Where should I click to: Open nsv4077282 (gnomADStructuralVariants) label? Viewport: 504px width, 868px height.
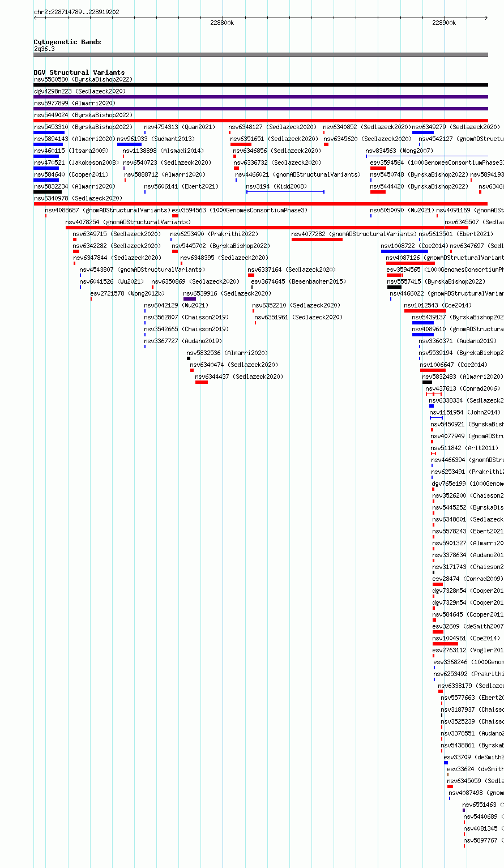tap(354, 234)
